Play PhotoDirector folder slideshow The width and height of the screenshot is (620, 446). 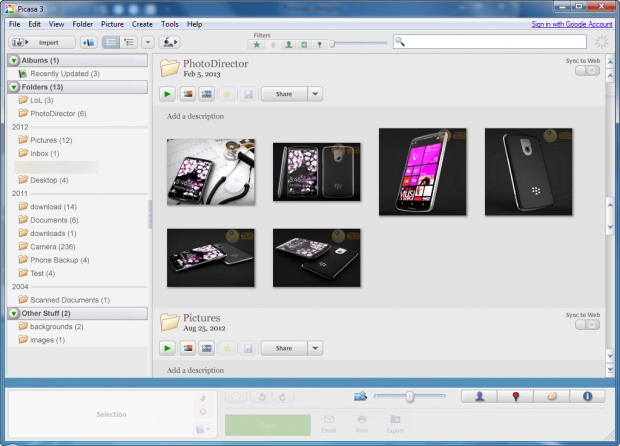pyautogui.click(x=167, y=94)
